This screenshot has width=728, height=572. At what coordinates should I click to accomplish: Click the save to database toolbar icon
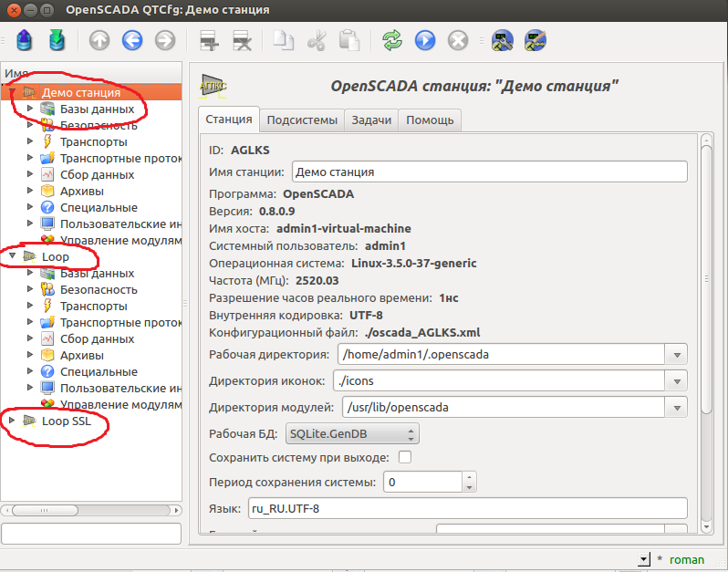57,41
